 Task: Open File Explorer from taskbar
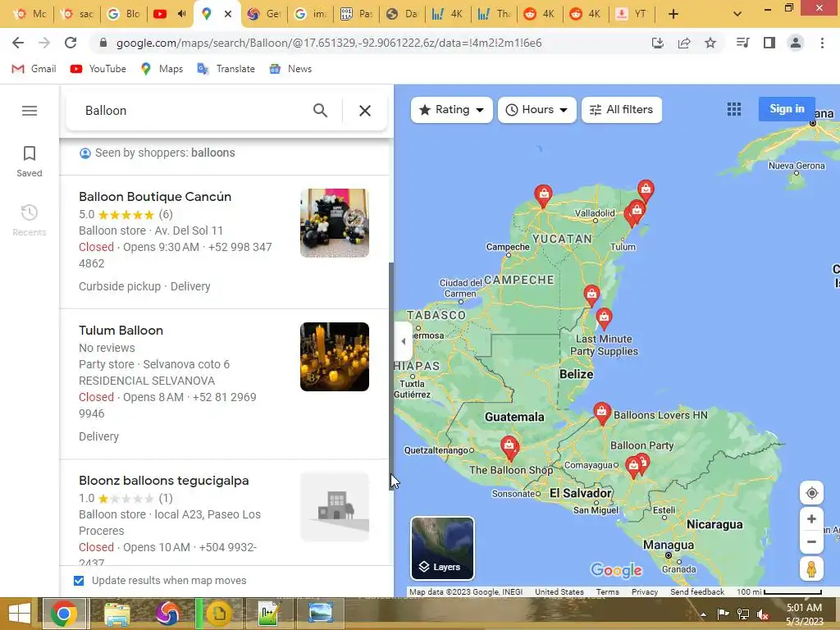[116, 614]
